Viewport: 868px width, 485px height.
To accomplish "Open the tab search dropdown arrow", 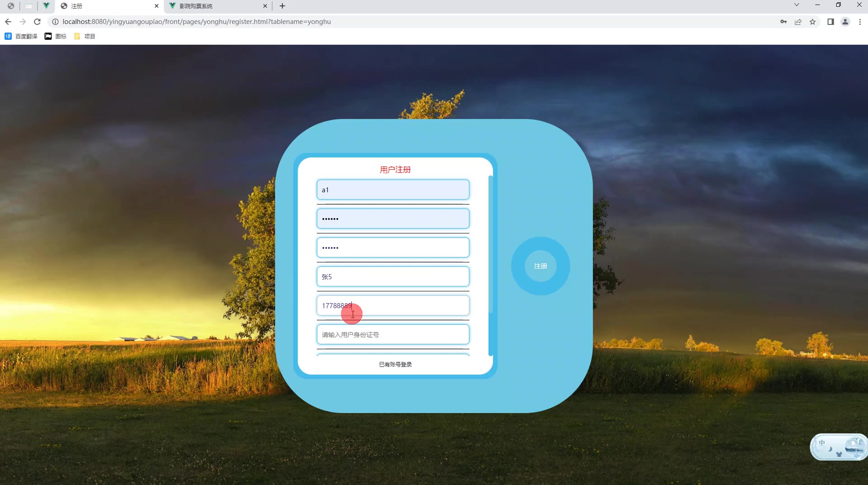I will coord(797,5).
